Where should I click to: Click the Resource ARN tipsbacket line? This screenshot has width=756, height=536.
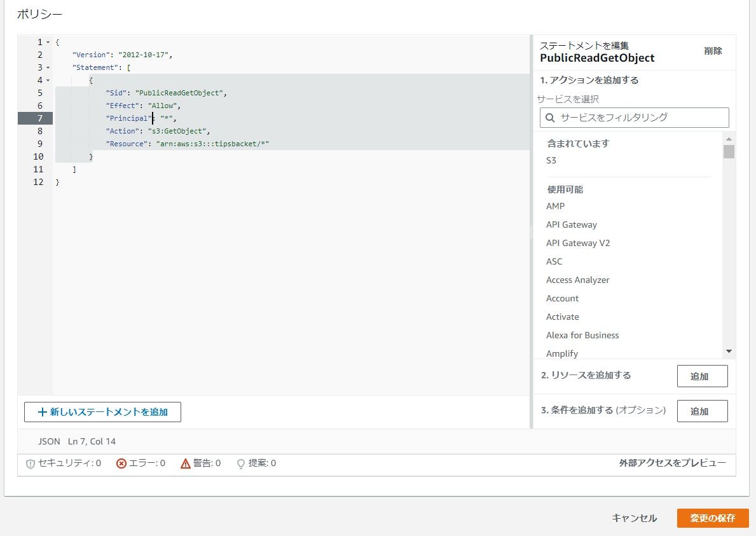coord(188,144)
